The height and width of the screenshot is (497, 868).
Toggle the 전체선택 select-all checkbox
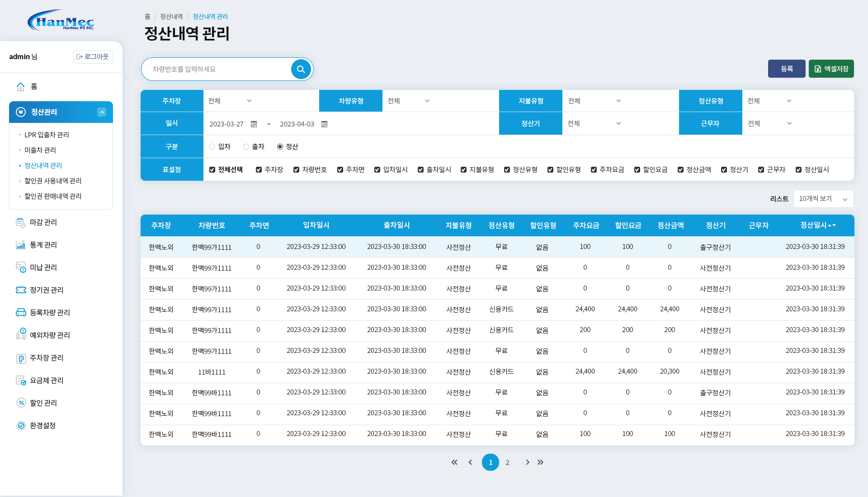(212, 169)
